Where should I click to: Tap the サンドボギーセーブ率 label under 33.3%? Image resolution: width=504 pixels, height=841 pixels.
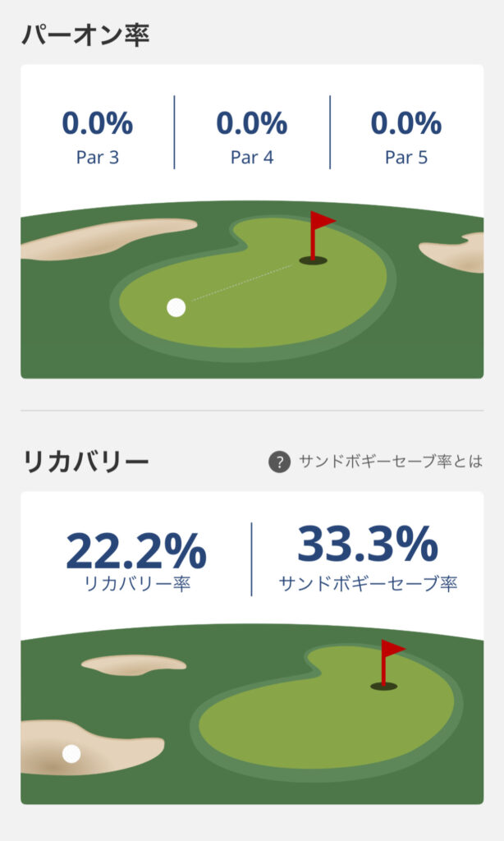[368, 584]
